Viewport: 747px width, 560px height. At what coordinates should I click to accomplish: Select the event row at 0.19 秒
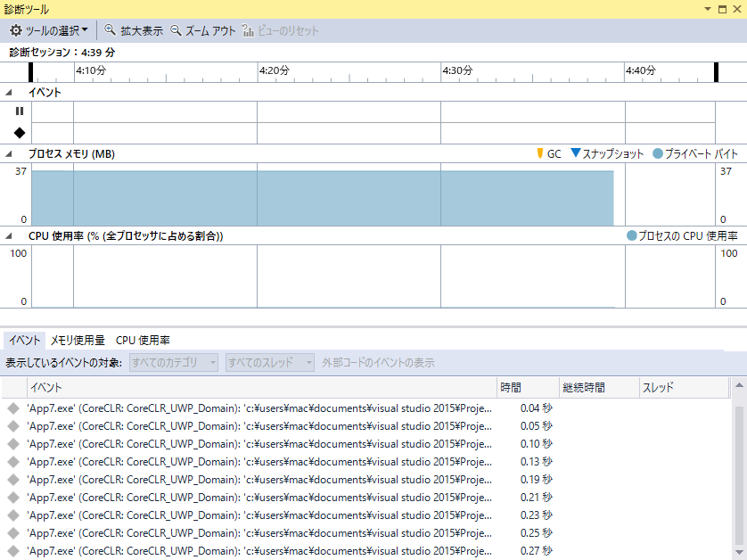point(365,480)
